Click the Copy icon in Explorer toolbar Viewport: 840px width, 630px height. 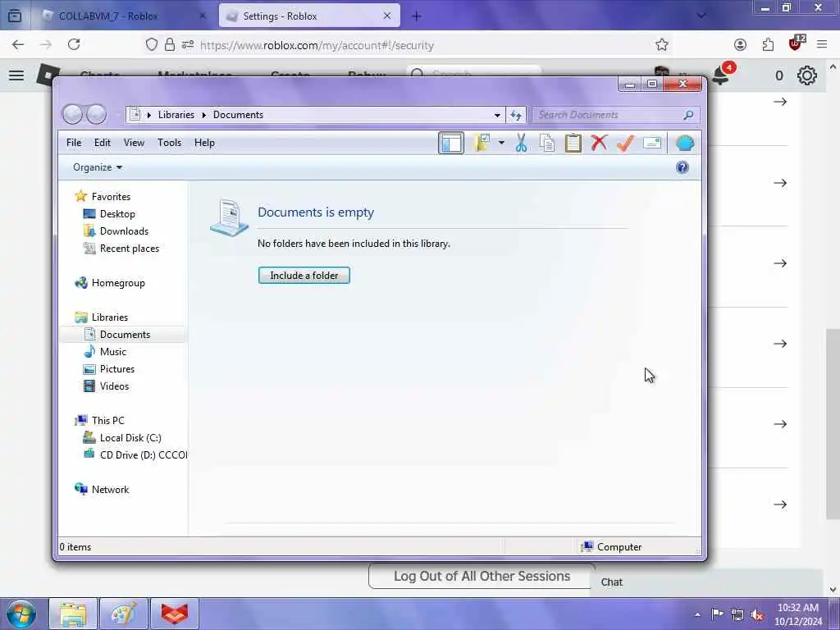pyautogui.click(x=547, y=143)
